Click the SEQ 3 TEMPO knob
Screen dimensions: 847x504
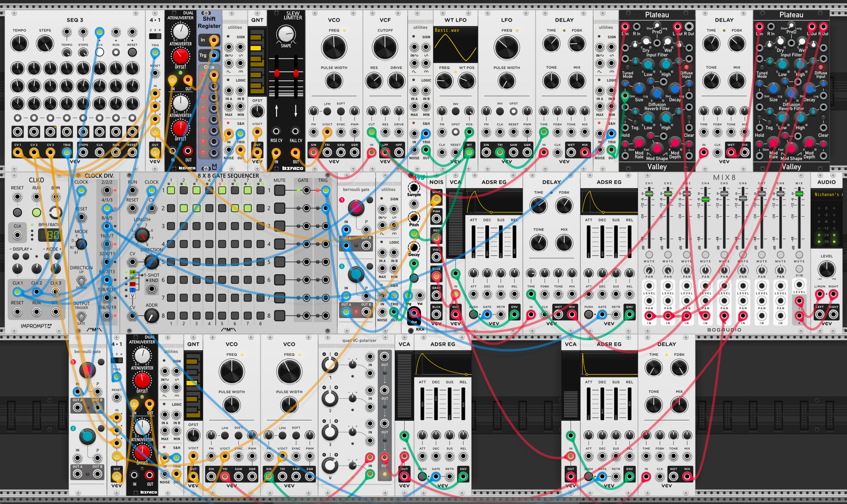tap(19, 44)
